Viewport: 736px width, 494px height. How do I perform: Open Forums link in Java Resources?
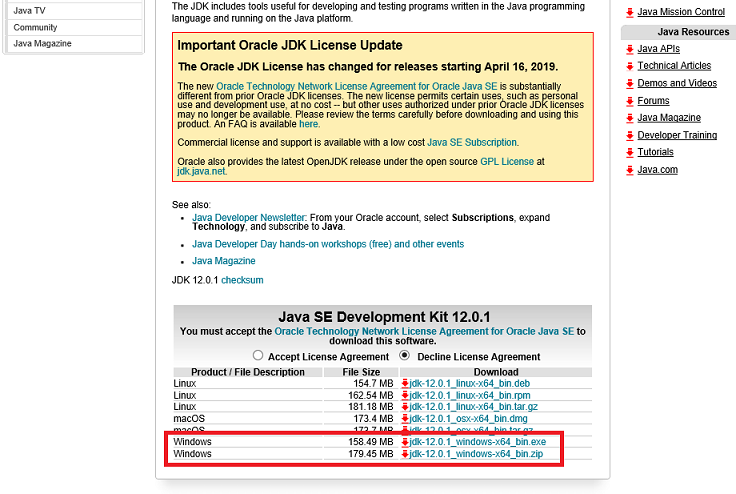coord(653,100)
